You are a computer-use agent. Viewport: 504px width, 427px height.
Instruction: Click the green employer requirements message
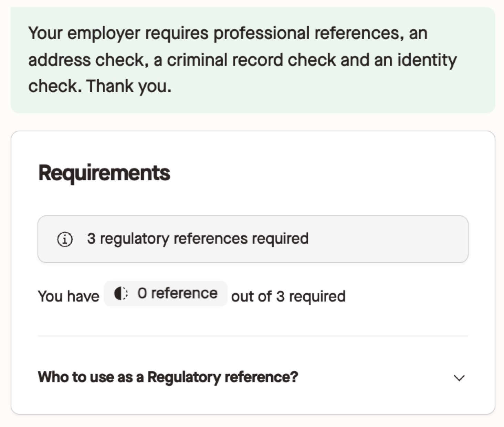point(253,60)
